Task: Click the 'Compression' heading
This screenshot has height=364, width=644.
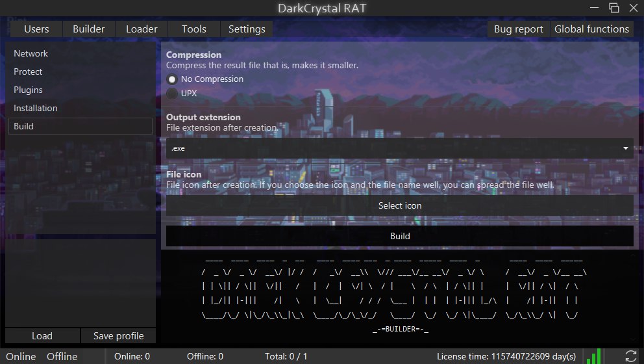Action: tap(193, 55)
